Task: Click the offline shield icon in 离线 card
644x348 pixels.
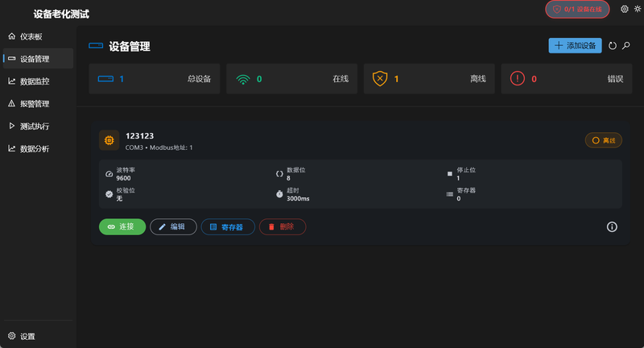Action: [x=381, y=79]
